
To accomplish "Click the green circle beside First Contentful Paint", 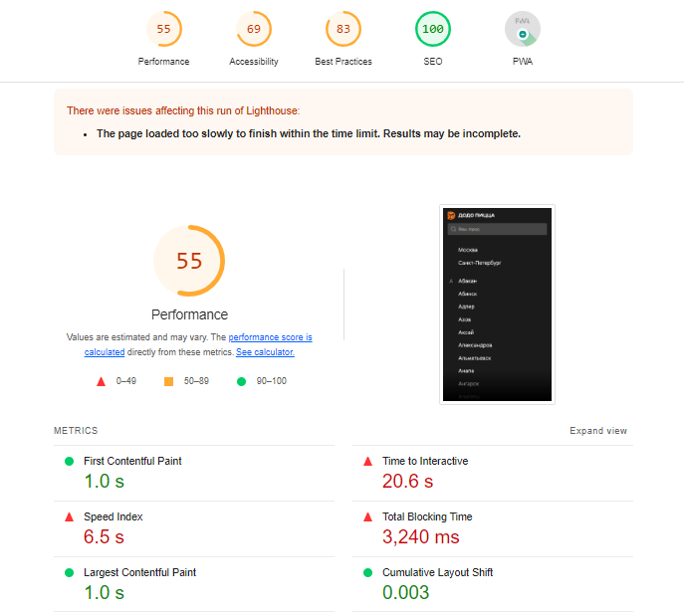I will click(x=69, y=461).
